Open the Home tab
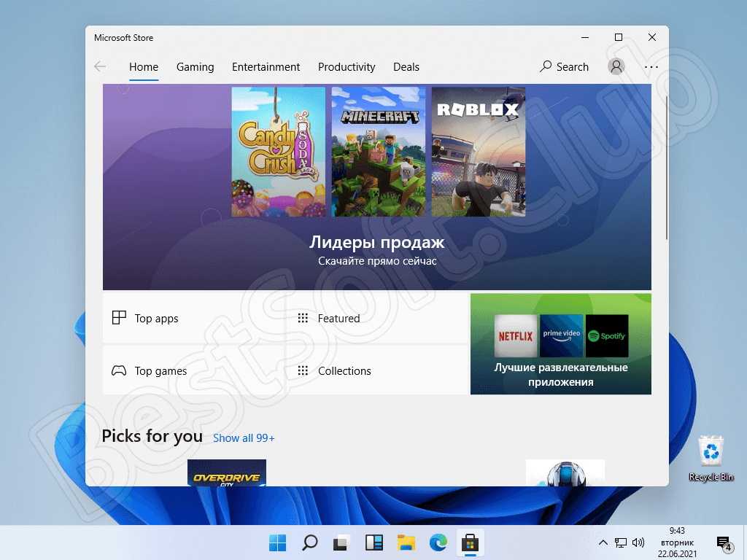The width and height of the screenshot is (747, 560). [144, 66]
